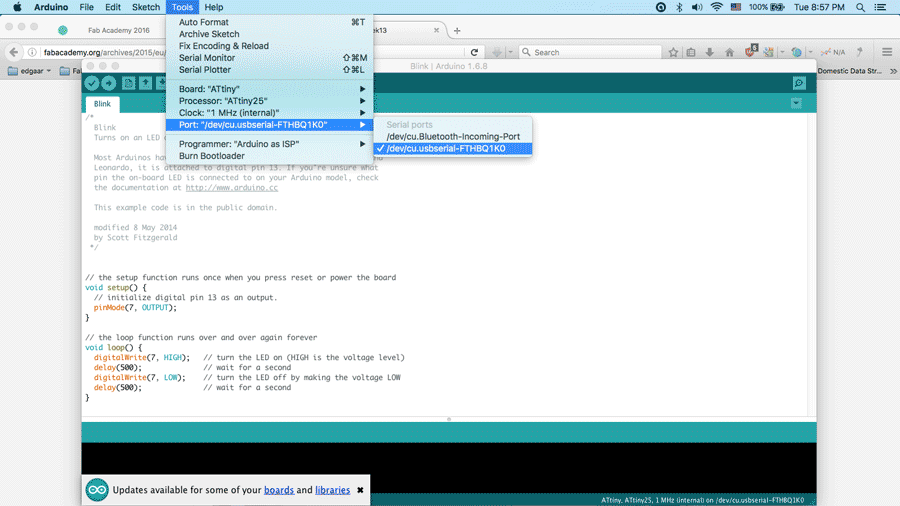Click the Tools menu title
The image size is (900, 506).
182,7
